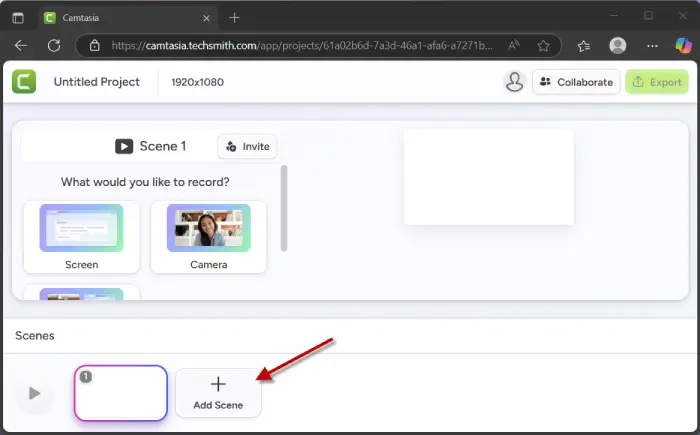Screen dimensions: 700x435
Task: Choose Screen recording option
Action: [x=81, y=237]
